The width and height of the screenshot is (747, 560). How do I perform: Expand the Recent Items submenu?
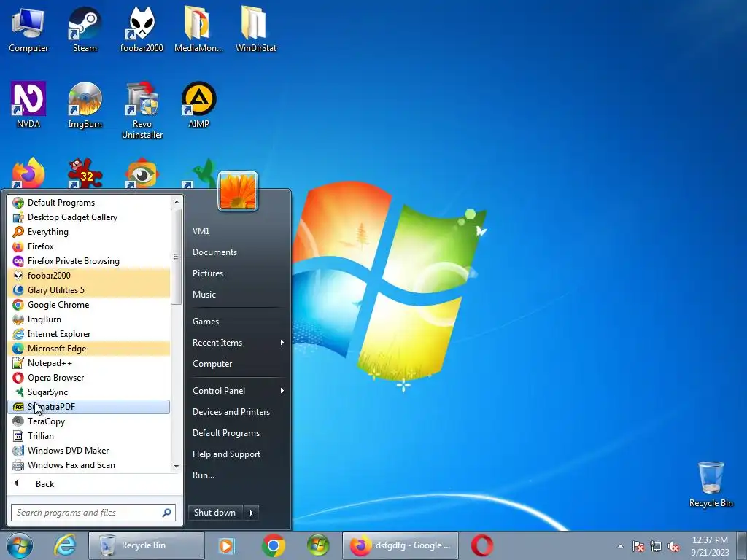click(239, 343)
